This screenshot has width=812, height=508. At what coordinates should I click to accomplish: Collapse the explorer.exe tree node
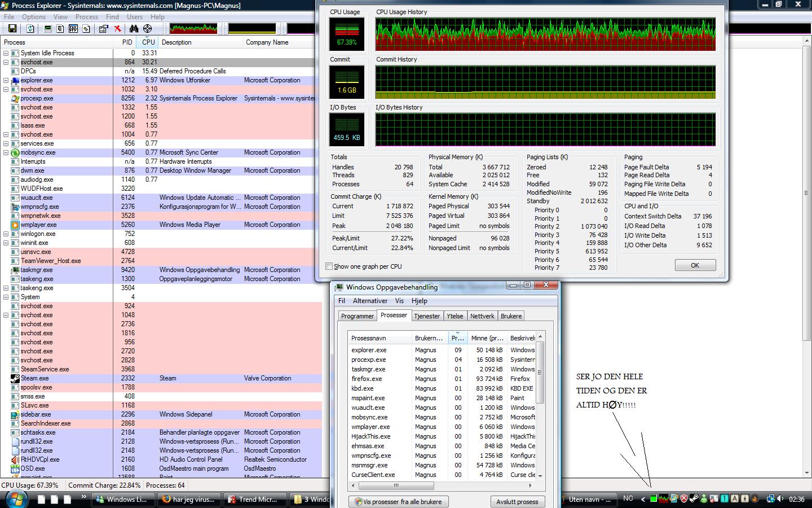(6, 80)
